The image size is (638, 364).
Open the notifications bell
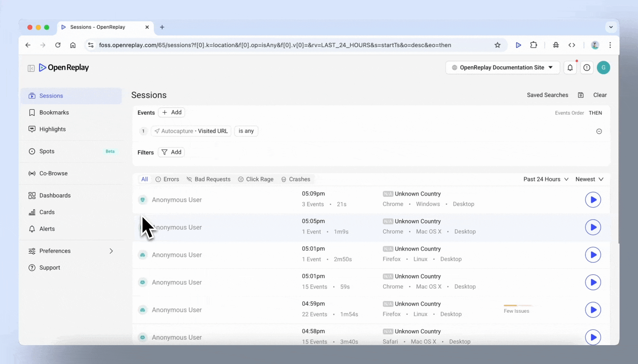(x=570, y=68)
